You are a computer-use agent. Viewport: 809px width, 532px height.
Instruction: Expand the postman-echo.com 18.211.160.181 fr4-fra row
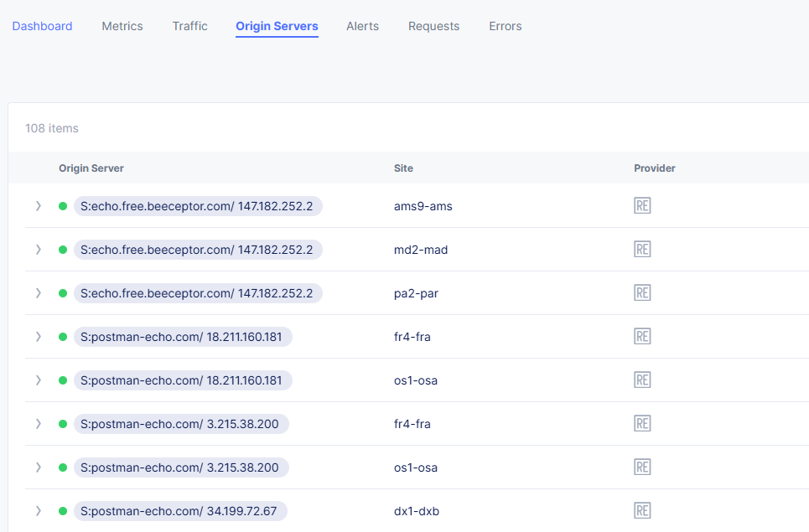click(x=38, y=336)
